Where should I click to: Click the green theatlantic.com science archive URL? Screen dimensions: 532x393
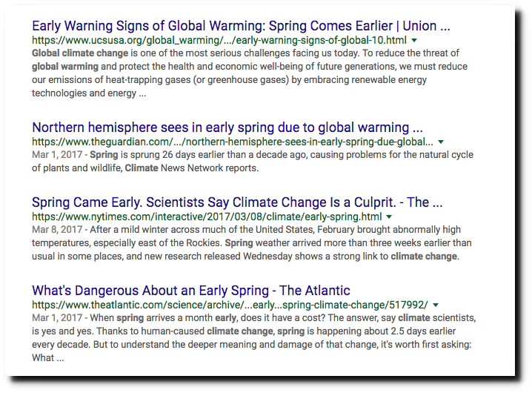(x=230, y=305)
